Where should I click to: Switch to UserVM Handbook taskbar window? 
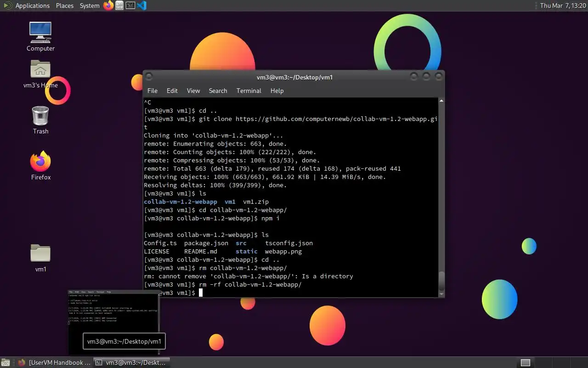click(54, 362)
